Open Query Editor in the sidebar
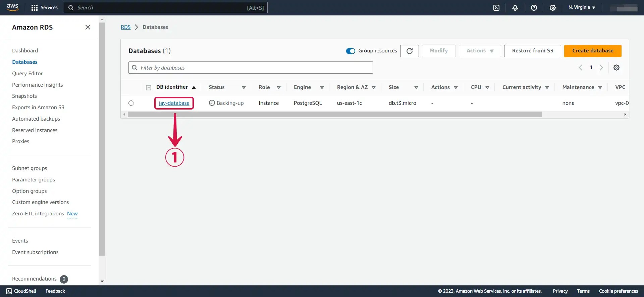 pyautogui.click(x=27, y=73)
